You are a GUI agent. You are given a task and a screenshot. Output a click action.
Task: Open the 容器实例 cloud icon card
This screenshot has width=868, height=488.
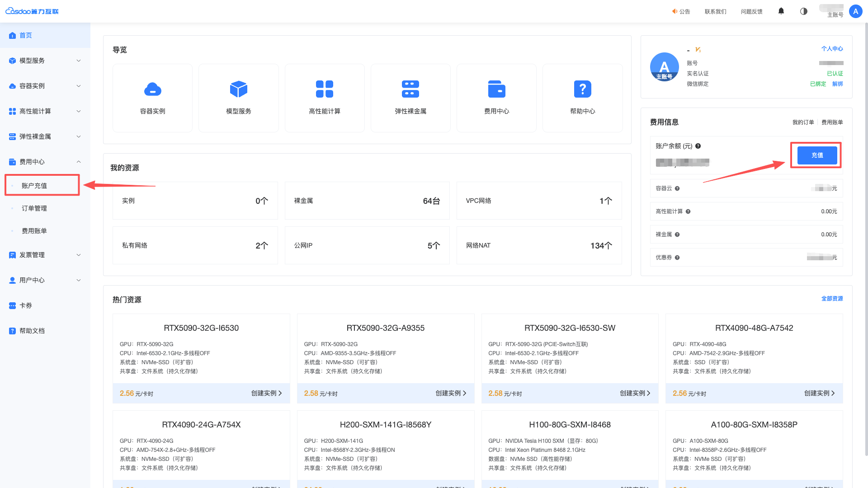152,98
